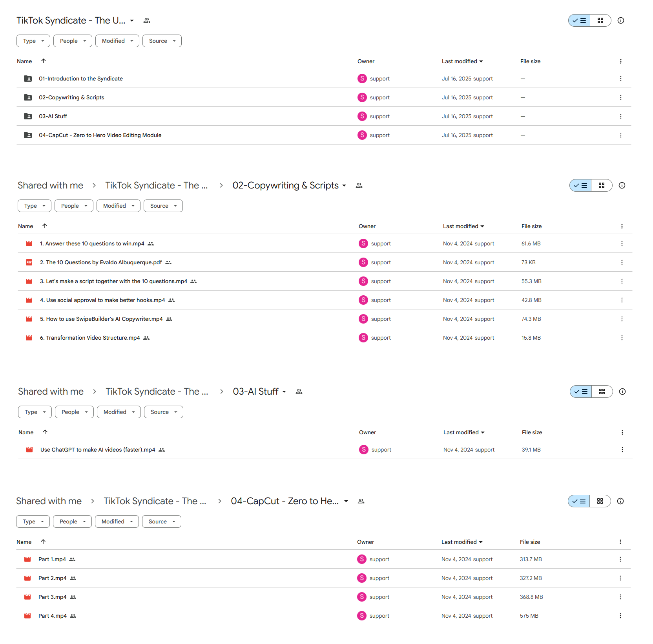Click the 61.6 MB file size value

(531, 243)
